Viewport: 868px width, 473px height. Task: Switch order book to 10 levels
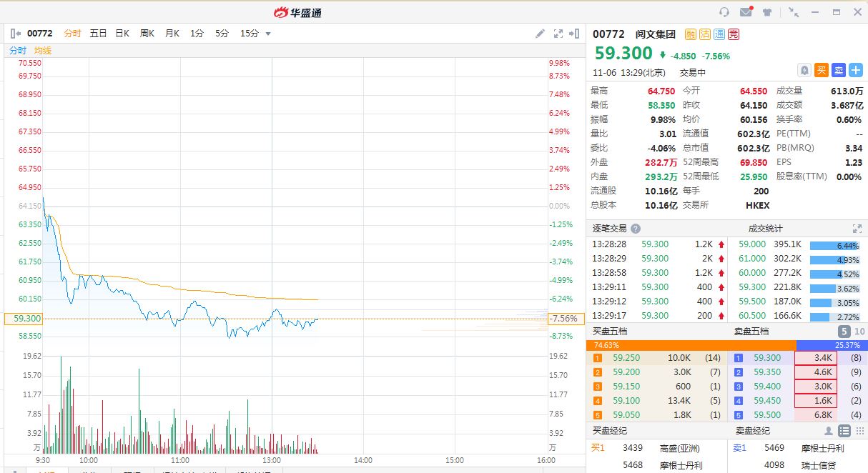coord(859,332)
